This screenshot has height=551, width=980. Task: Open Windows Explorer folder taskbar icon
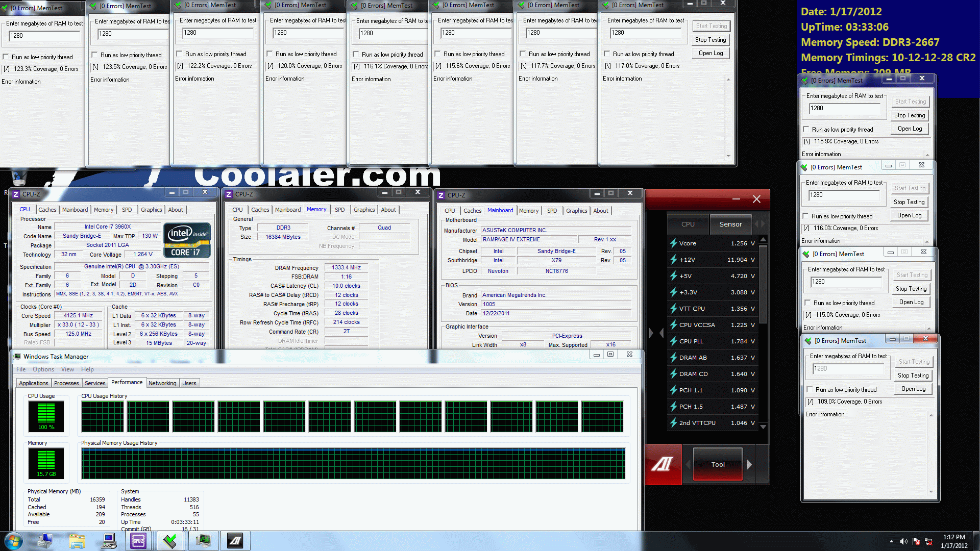pos(77,541)
